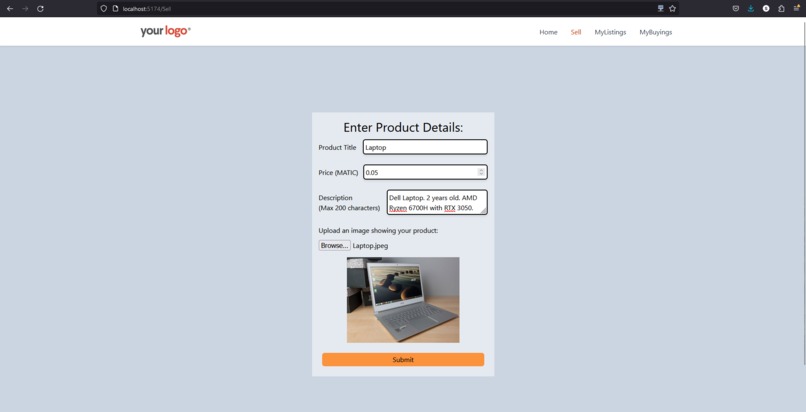
Task: Click the Laptop.jpeg file name text
Action: tap(370, 246)
